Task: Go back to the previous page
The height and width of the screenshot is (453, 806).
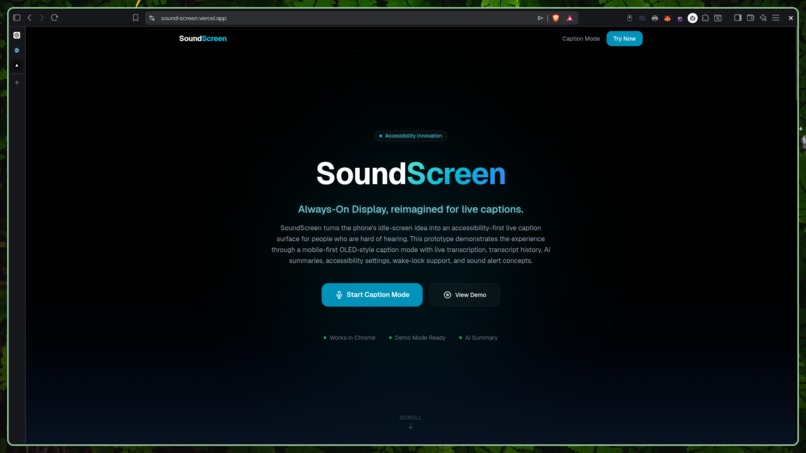Action: coord(29,17)
